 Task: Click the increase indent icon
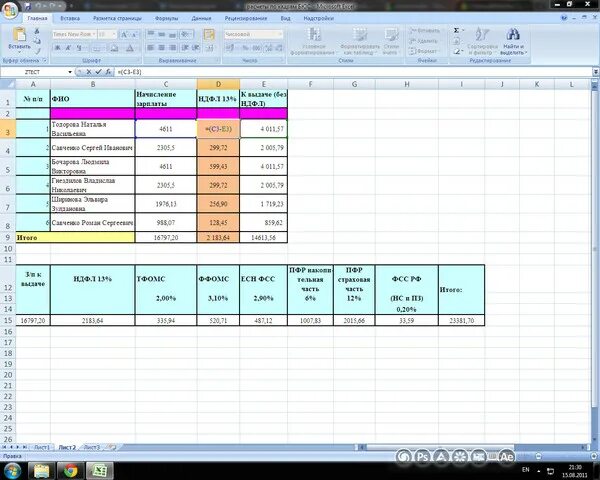pyautogui.click(x=196, y=47)
